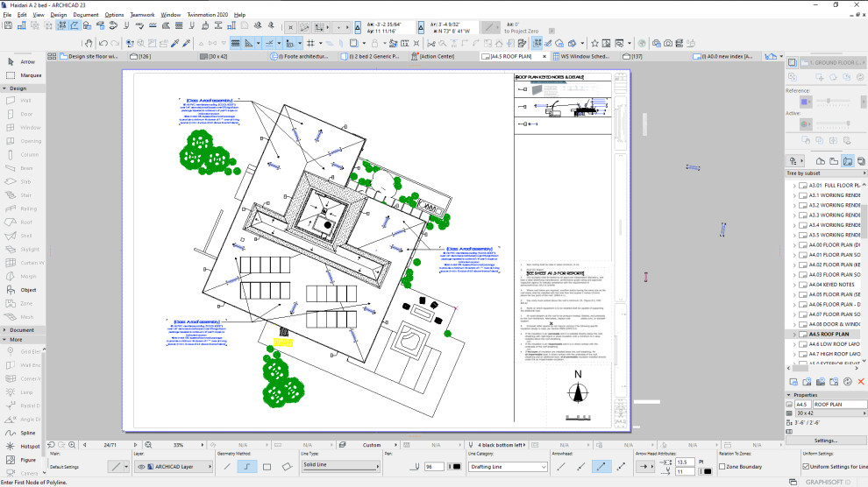Click the pen weight field showing 96
Viewport: 868px width, 487px height.
[434, 467]
